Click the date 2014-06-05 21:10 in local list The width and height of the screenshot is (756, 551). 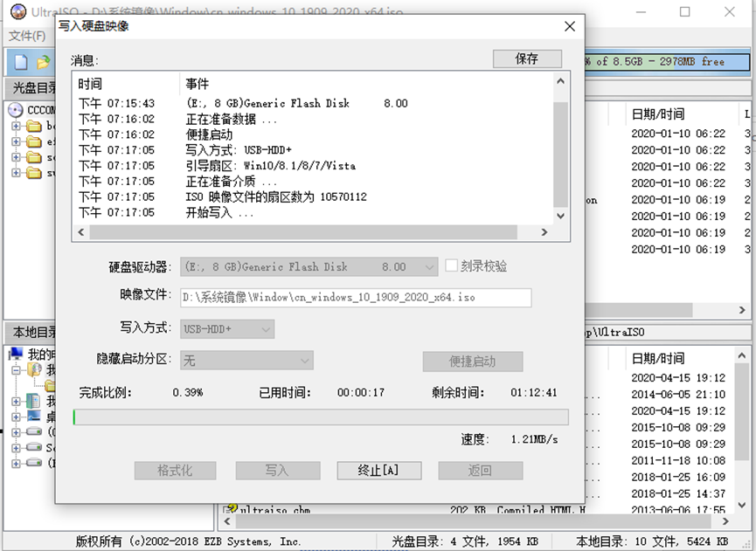coord(678,395)
